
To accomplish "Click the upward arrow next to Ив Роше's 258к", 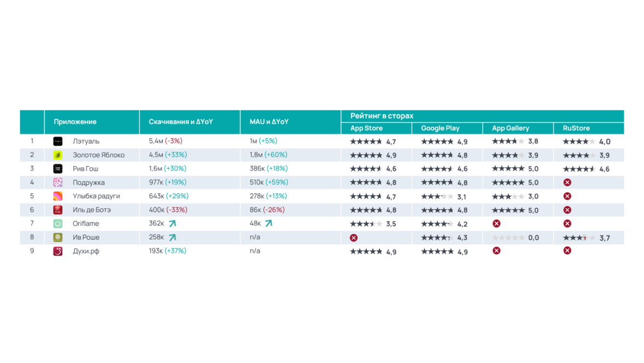I will click(173, 237).
